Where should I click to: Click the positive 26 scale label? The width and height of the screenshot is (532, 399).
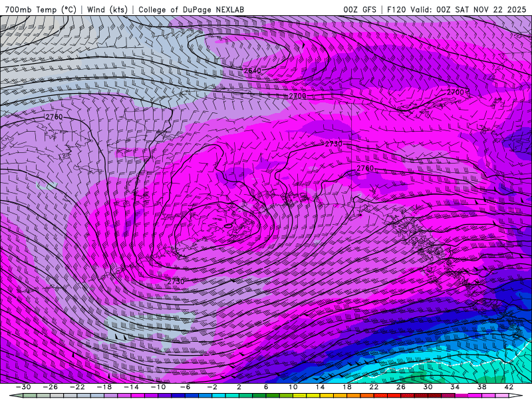pos(401,387)
